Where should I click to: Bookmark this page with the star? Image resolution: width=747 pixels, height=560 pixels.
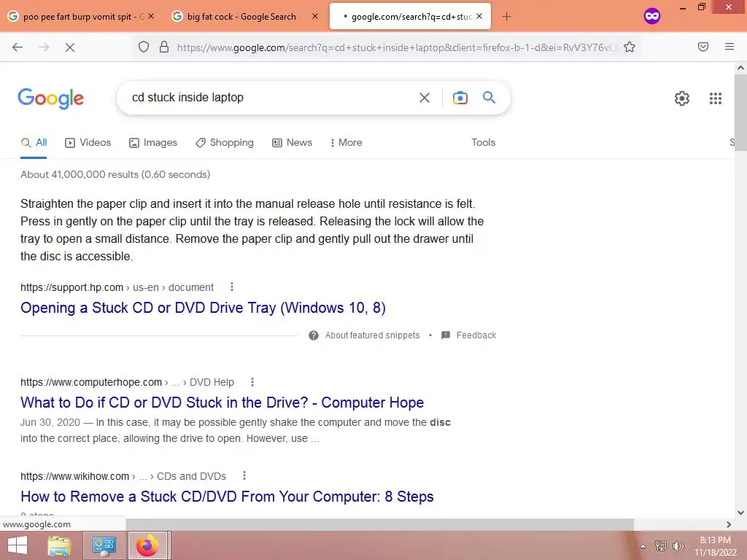pos(630,47)
